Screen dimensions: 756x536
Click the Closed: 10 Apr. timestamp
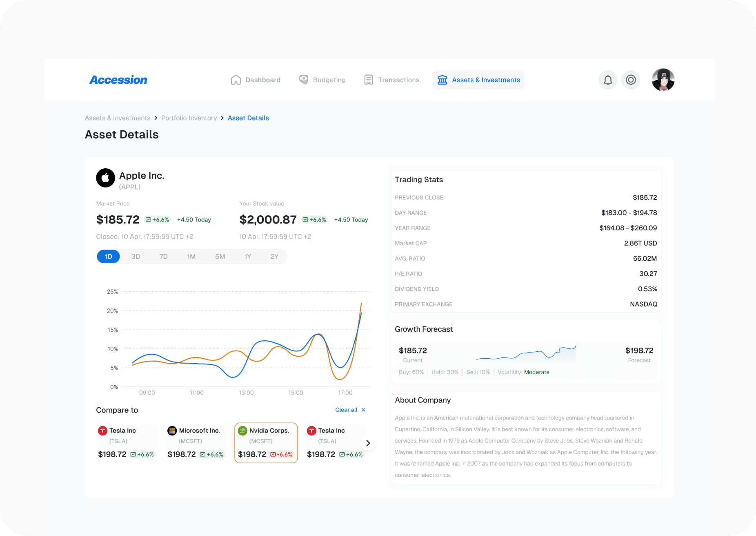[145, 237]
